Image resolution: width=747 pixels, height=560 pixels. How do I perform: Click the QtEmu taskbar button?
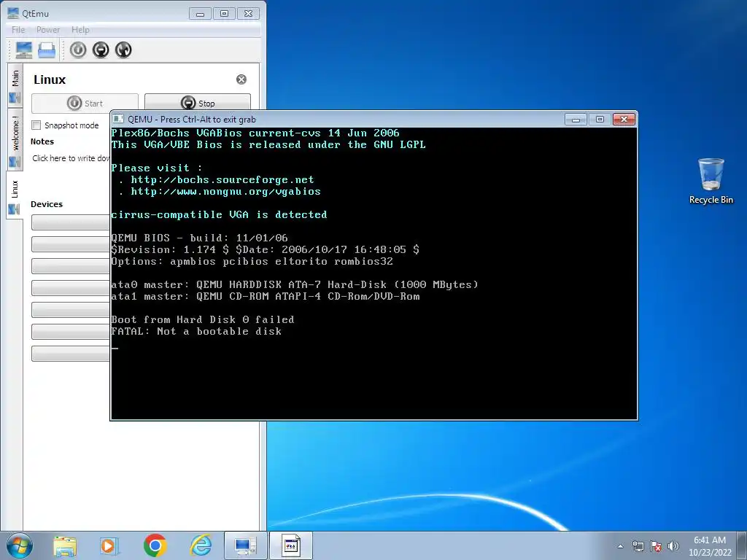246,545
